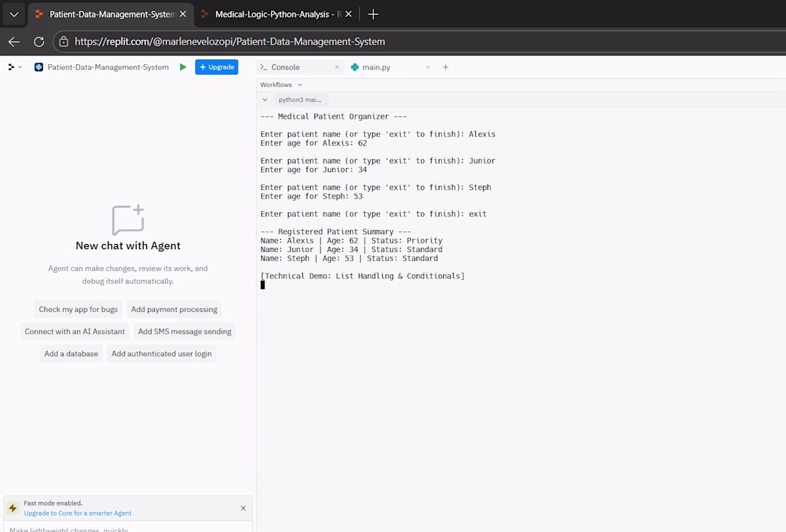Choose Add payment processing suggestion
This screenshot has width=786, height=532.
(x=174, y=309)
